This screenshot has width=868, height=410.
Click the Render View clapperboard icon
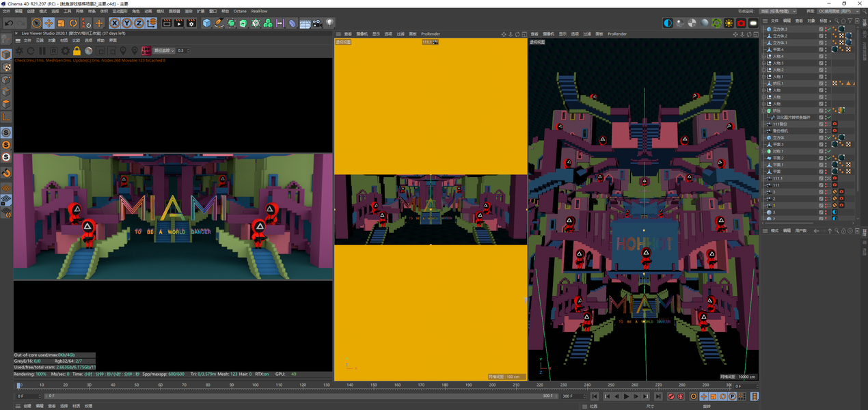167,23
